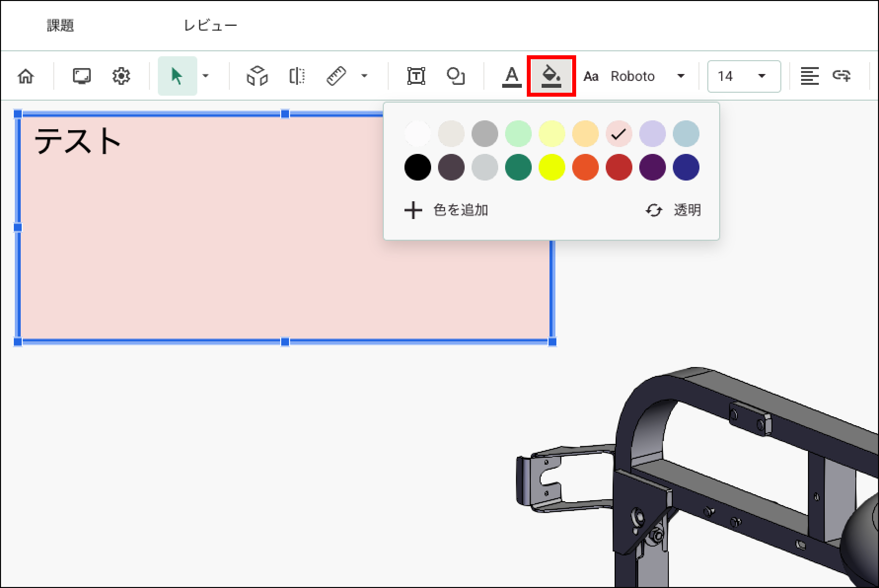Click 色を追加 to add a color
The width and height of the screenshot is (879, 588).
coord(446,210)
